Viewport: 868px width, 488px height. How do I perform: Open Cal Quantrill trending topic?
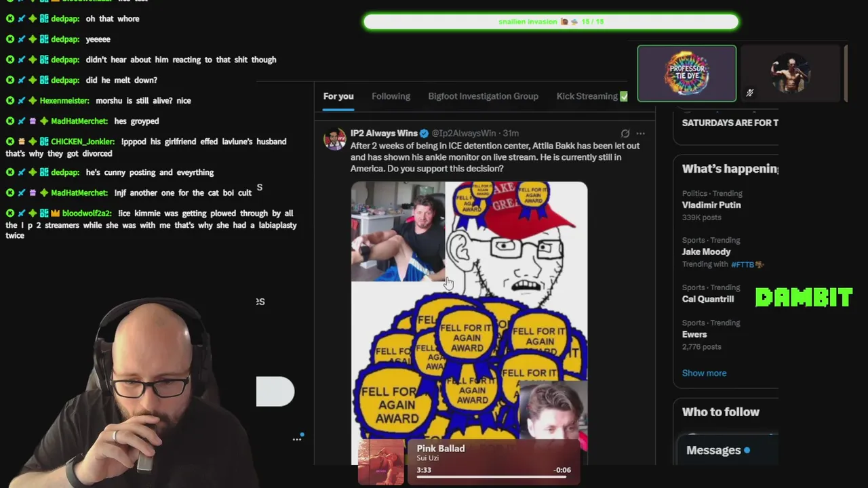click(708, 299)
